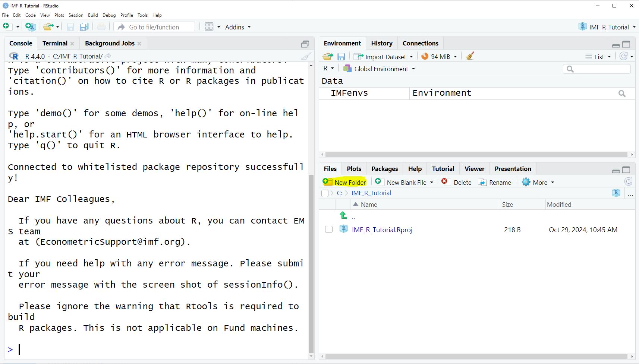The width and height of the screenshot is (639, 364).
Task: Toggle the select all files checkbox
Action: click(x=325, y=193)
